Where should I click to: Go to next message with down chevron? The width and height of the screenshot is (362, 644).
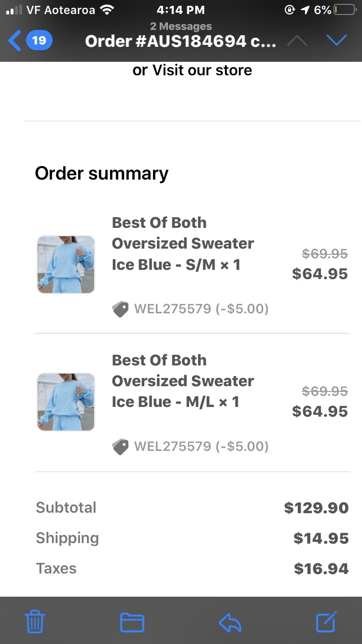click(x=336, y=41)
